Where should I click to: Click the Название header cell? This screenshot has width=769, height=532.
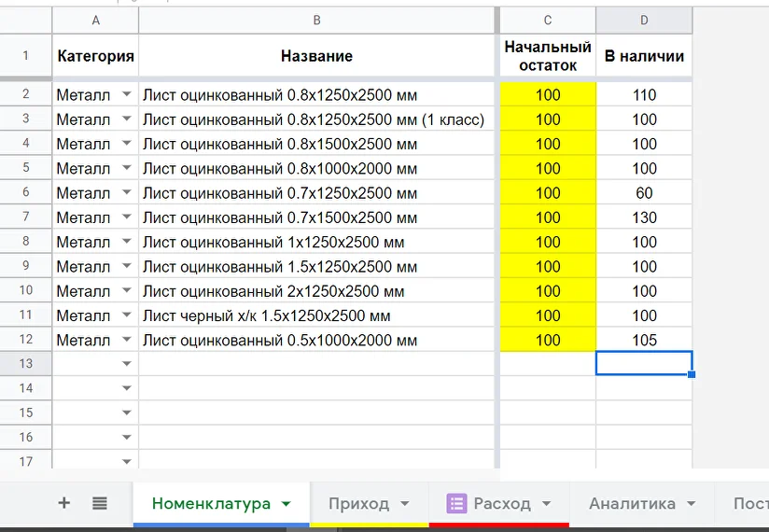(316, 55)
